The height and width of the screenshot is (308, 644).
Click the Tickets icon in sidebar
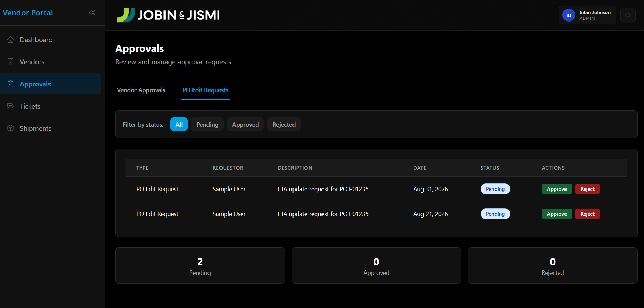pyautogui.click(x=11, y=106)
